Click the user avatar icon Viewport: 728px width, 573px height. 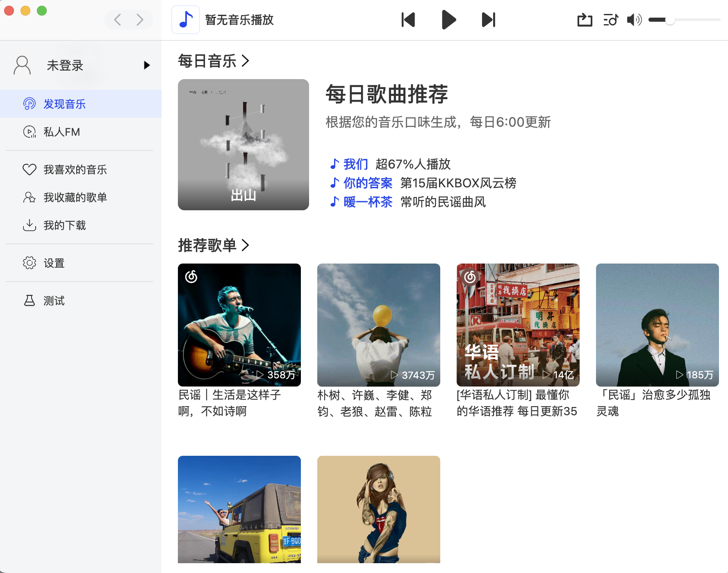tap(22, 65)
